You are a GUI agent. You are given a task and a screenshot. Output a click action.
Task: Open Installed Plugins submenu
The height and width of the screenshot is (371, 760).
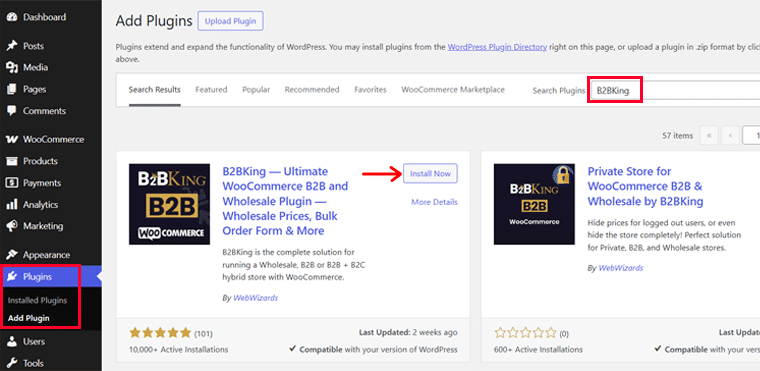37,300
